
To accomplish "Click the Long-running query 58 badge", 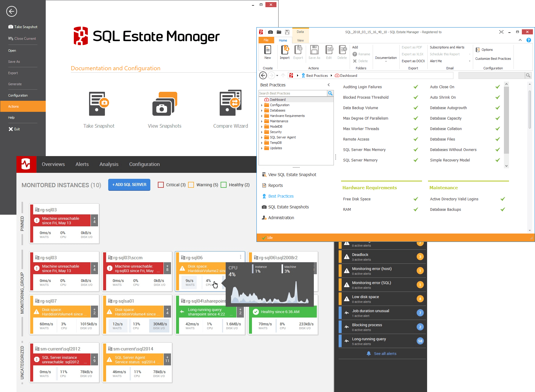I will coord(420,341).
